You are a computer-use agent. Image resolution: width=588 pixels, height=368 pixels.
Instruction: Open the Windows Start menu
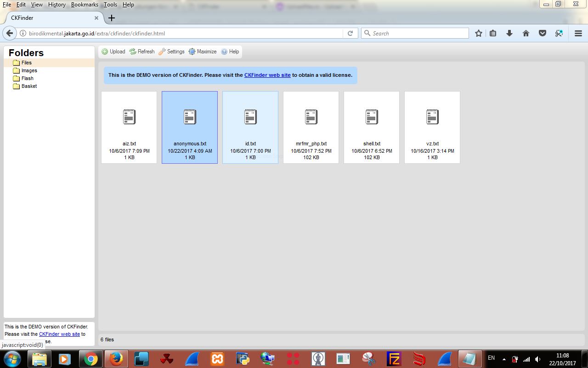point(12,358)
